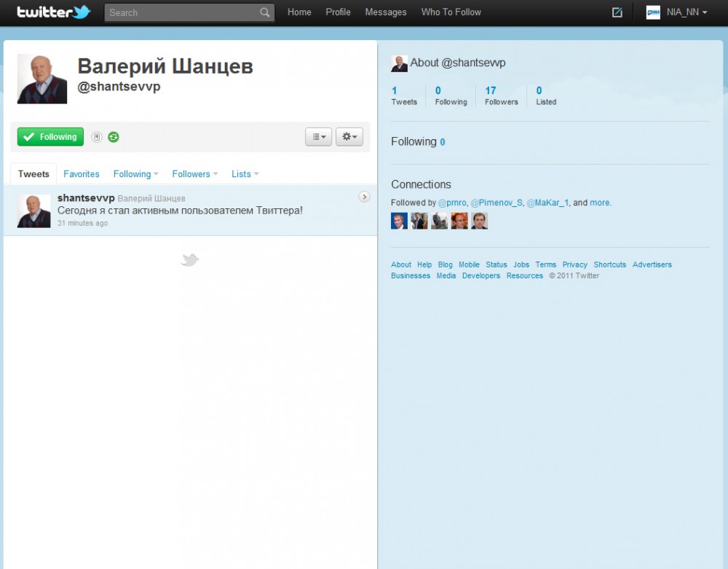Click the @Pimenov_S follower link
The height and width of the screenshot is (569, 728).
click(x=496, y=203)
